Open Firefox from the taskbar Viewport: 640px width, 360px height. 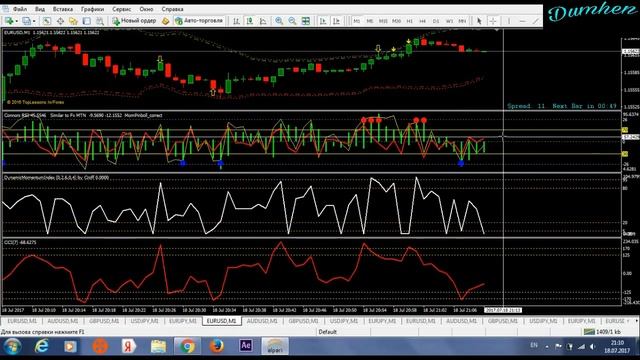(x=217, y=347)
